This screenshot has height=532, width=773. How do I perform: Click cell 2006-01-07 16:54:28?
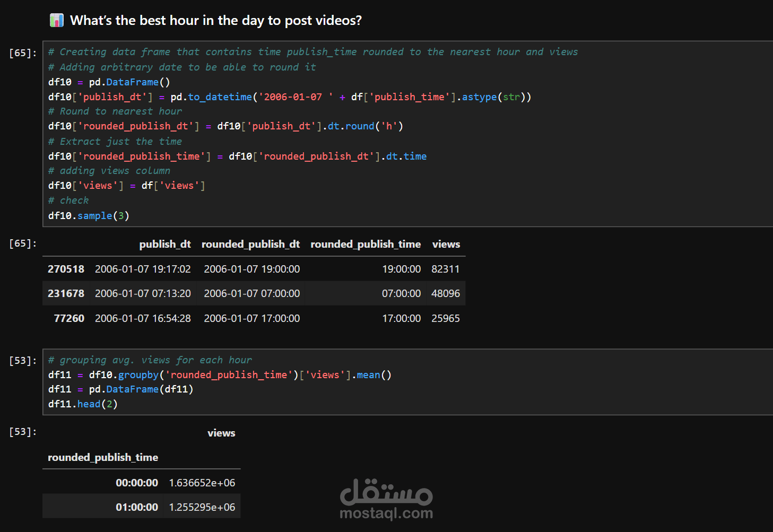pos(143,318)
